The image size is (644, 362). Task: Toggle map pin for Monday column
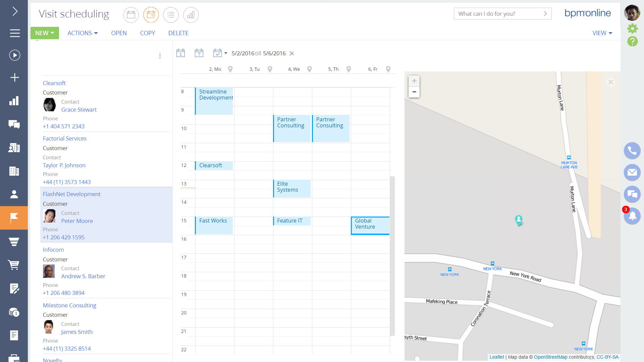pos(230,69)
